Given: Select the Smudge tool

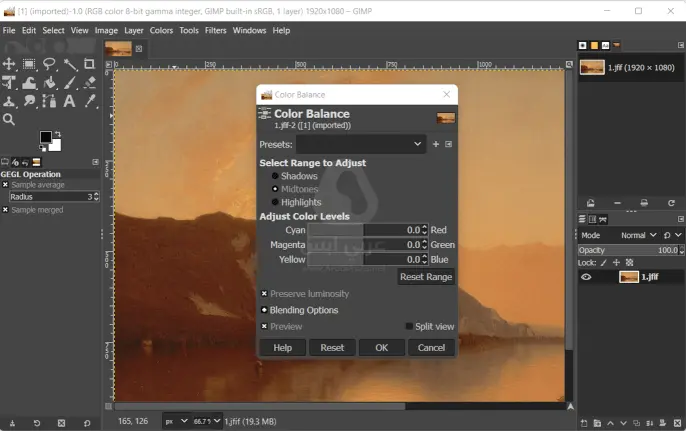Looking at the screenshot, I should point(29,101).
